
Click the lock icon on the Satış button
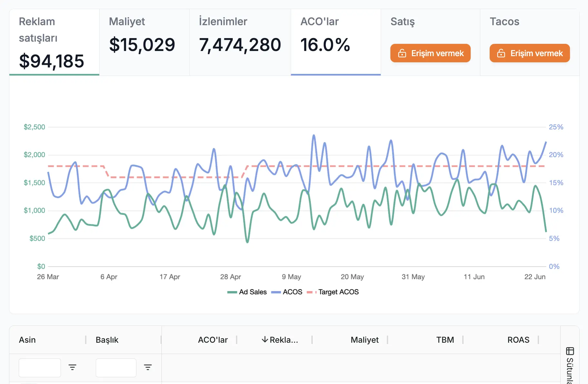click(x=402, y=53)
